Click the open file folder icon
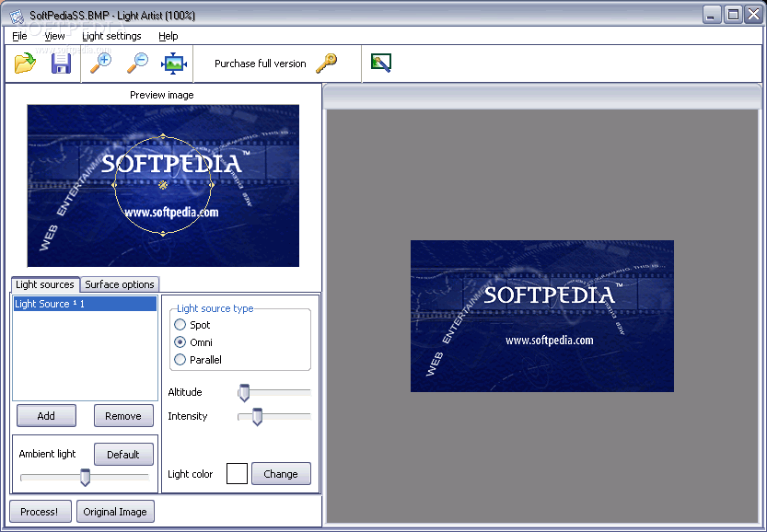Image resolution: width=767 pixels, height=532 pixels. coord(25,64)
